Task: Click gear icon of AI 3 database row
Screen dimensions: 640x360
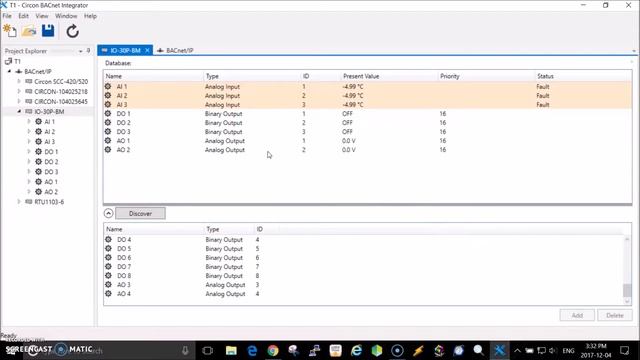Action: point(108,104)
